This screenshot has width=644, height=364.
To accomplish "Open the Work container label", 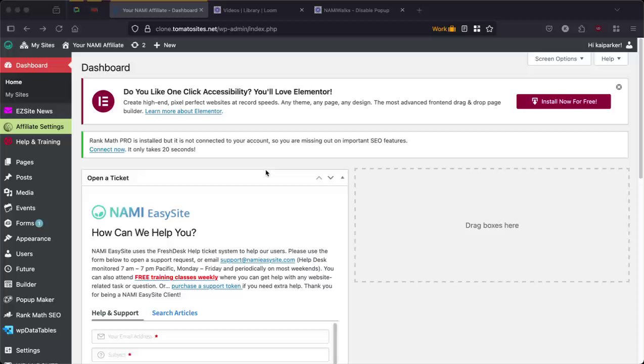I will [x=444, y=29].
